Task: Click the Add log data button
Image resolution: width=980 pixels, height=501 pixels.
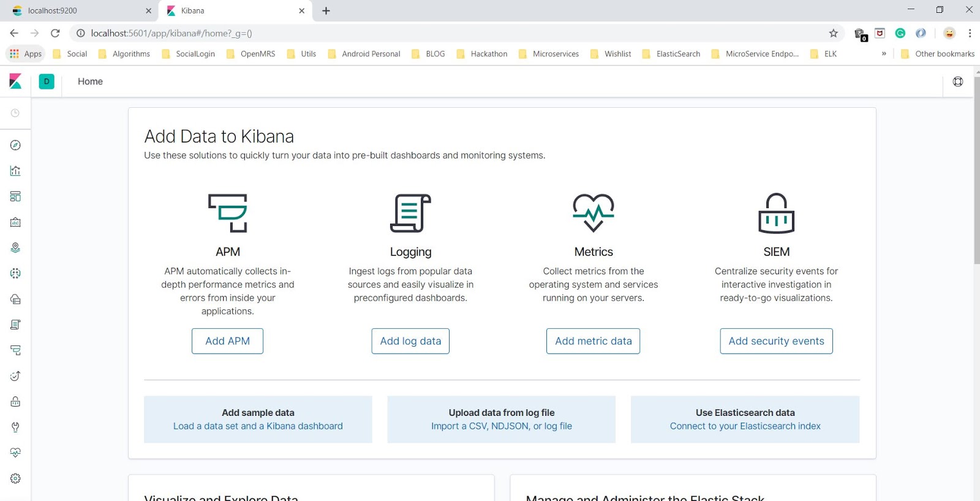Action: [x=410, y=341]
